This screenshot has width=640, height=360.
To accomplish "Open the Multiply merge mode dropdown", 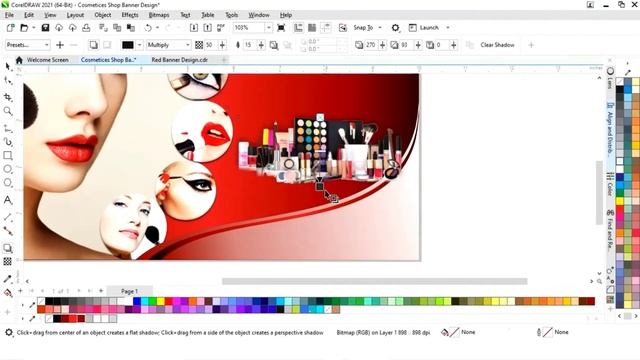I will point(169,45).
